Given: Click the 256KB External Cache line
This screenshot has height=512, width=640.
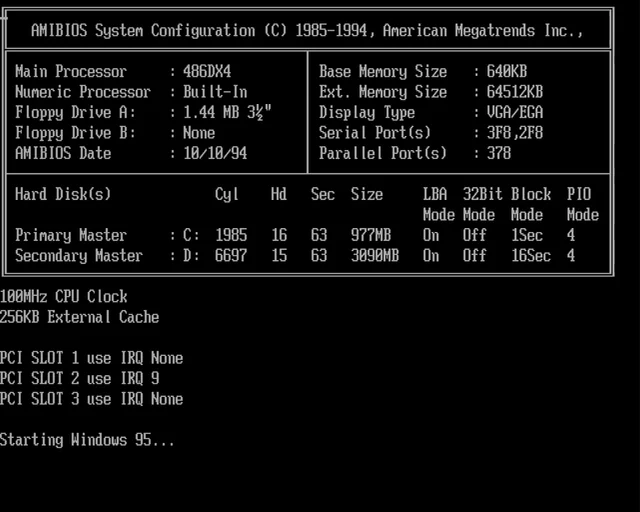Looking at the screenshot, I should (x=79, y=317).
